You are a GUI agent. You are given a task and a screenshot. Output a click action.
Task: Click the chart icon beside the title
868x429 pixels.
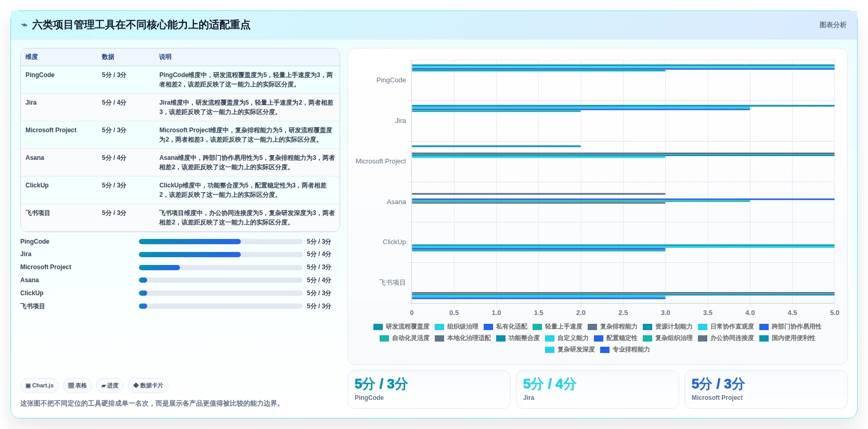(24, 25)
